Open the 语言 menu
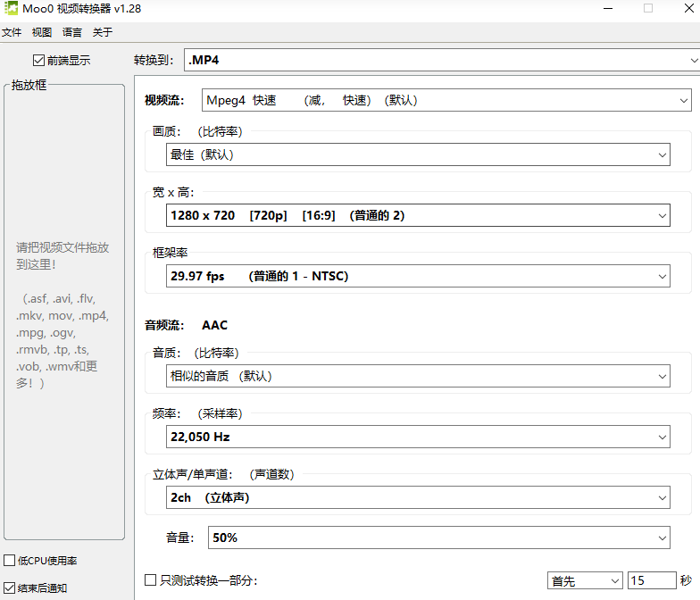This screenshot has height=600, width=700. [x=72, y=32]
